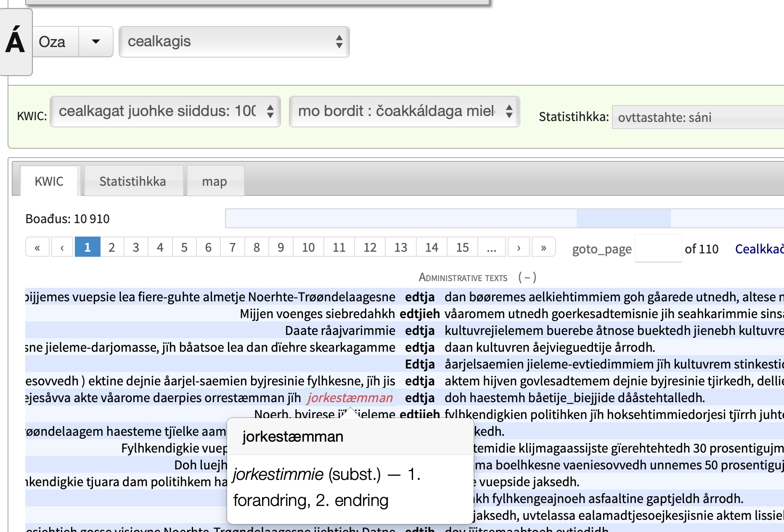Click keyword edtja in fylhkesne, jïh jis row

(x=420, y=381)
